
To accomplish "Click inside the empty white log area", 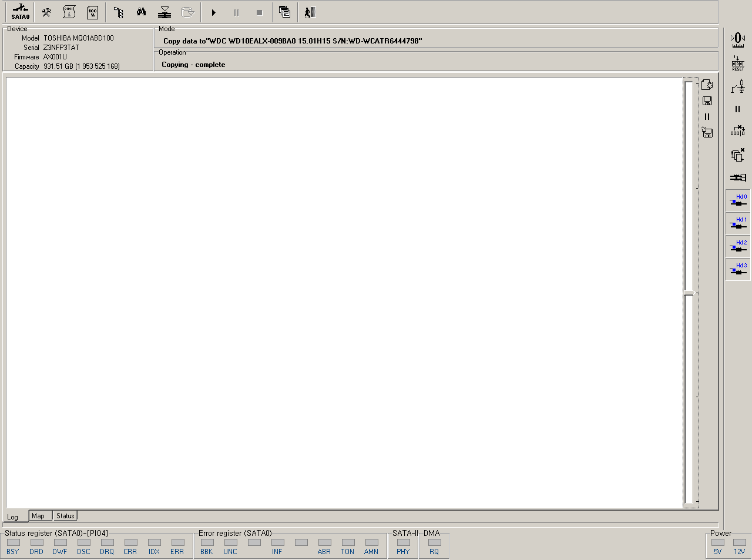I will (x=344, y=293).
